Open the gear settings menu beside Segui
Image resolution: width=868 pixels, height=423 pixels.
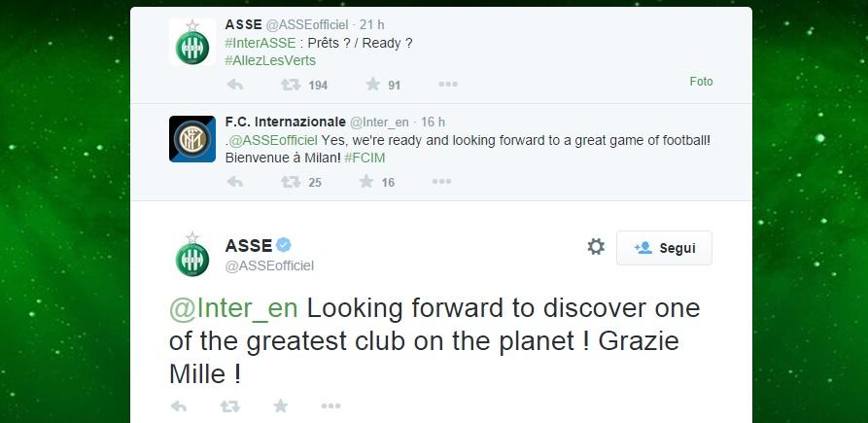coord(596,247)
